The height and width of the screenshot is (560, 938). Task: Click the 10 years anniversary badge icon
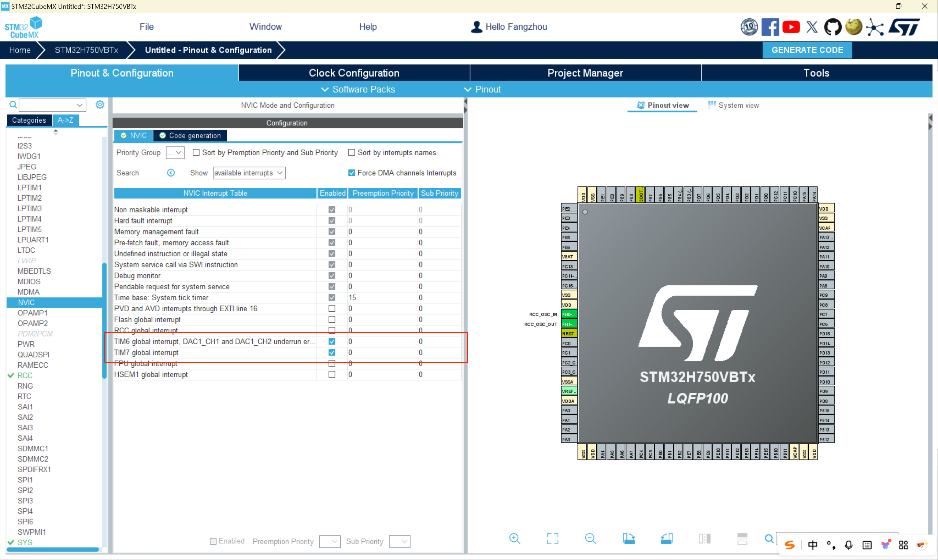pyautogui.click(x=749, y=27)
